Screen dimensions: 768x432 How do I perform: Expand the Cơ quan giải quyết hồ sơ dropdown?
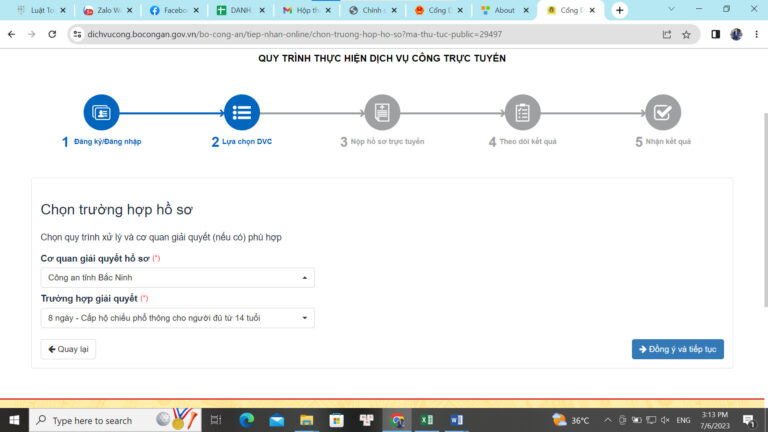(x=177, y=278)
